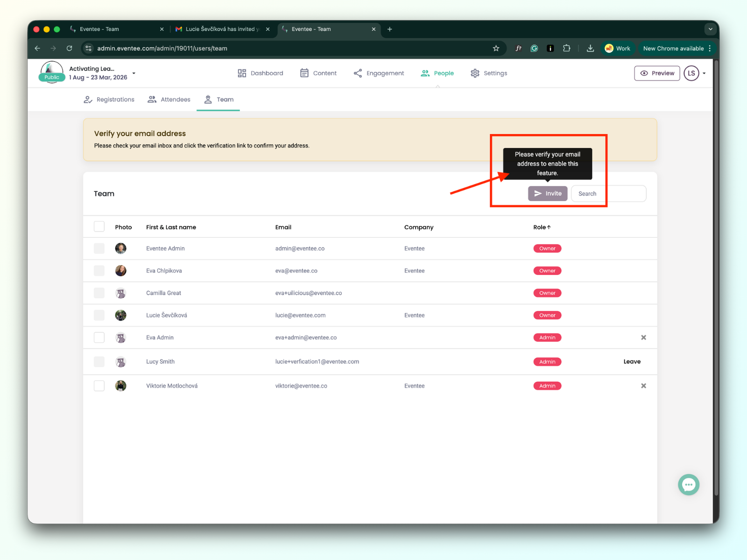Viewport: 747px width, 560px height.
Task: Open the Settings section
Action: tap(489, 73)
